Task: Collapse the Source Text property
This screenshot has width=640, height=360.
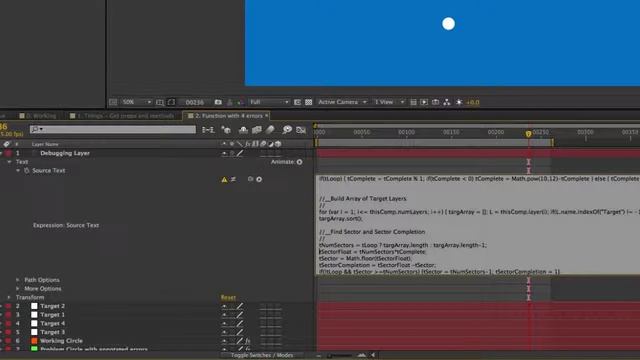Action: click(x=18, y=171)
